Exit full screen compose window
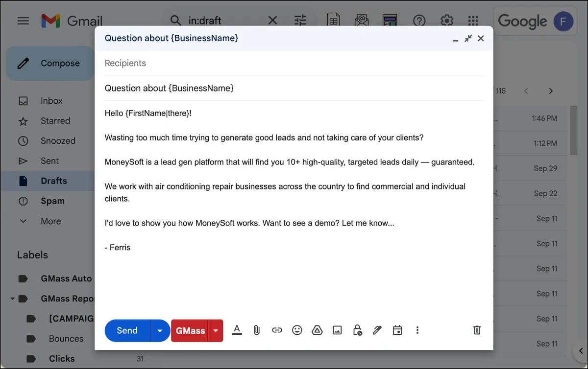This screenshot has width=588, height=369. [468, 38]
